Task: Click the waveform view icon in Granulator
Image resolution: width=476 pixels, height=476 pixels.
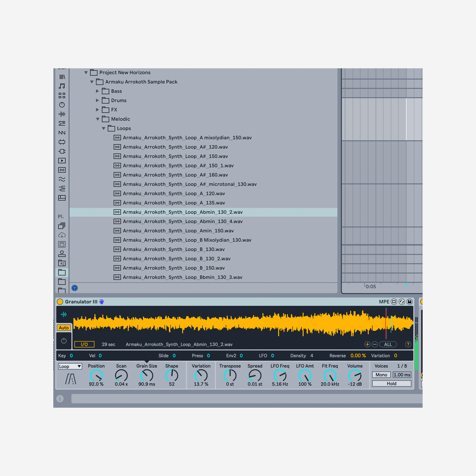Action: (x=64, y=314)
